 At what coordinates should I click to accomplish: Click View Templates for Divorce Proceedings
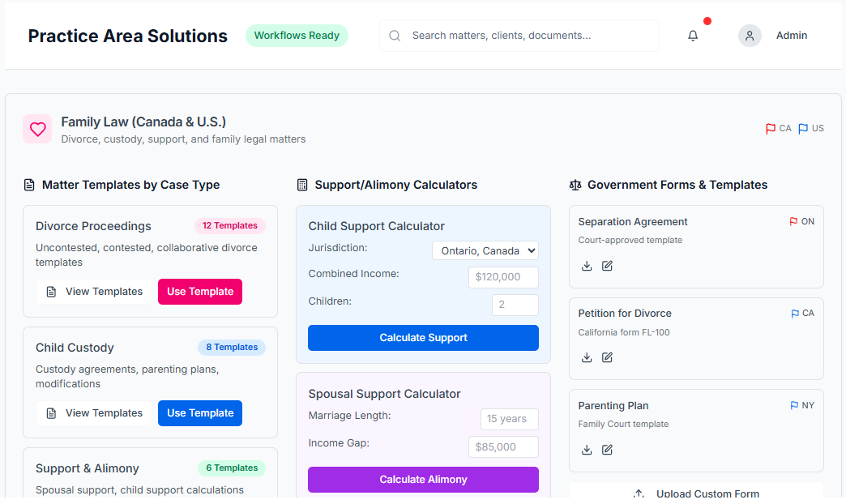tap(94, 292)
